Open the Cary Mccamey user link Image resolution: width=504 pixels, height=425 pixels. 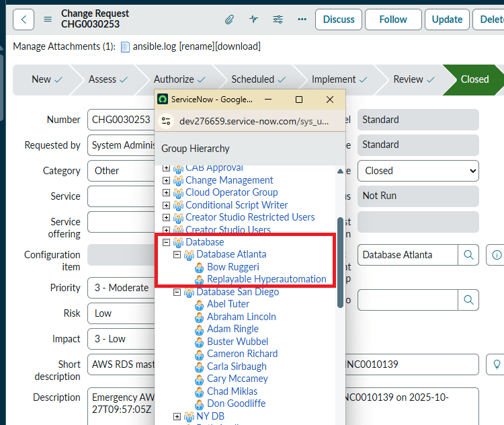point(237,379)
